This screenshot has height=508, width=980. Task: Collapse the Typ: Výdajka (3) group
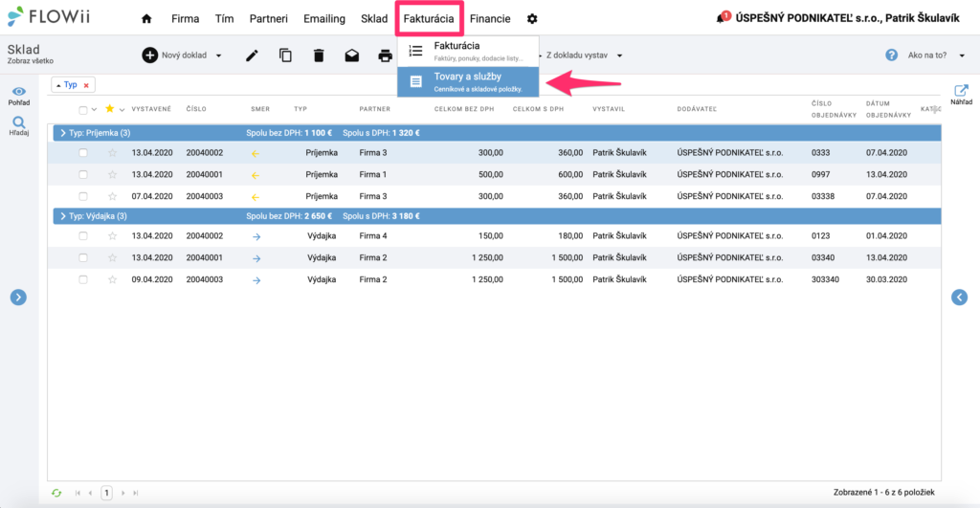click(x=63, y=216)
